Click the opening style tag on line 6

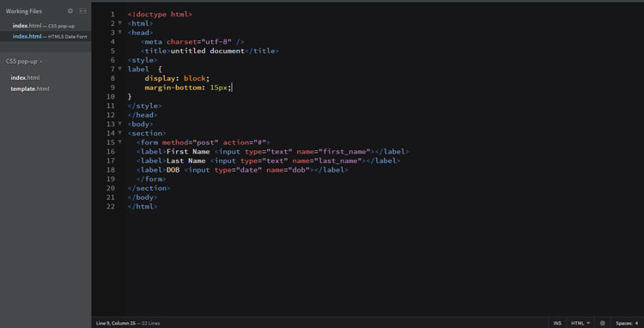pyautogui.click(x=143, y=60)
